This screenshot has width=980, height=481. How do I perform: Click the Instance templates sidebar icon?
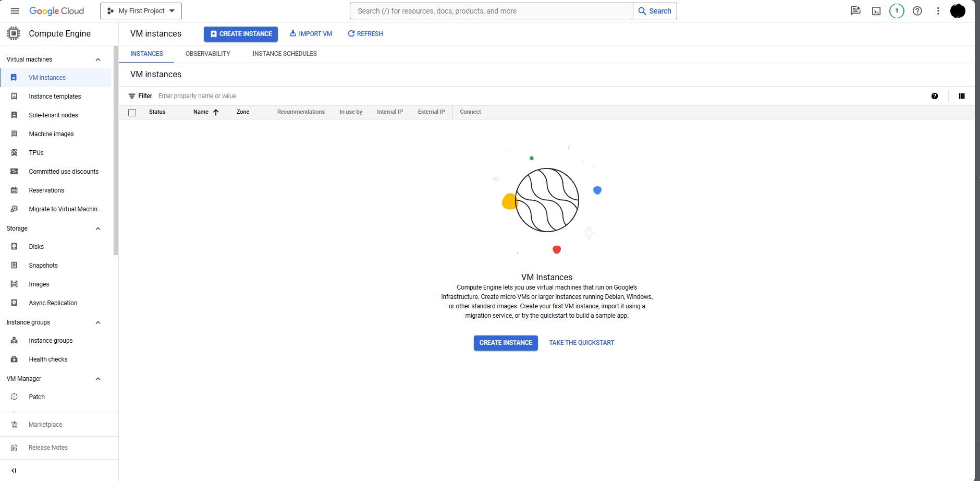click(14, 97)
